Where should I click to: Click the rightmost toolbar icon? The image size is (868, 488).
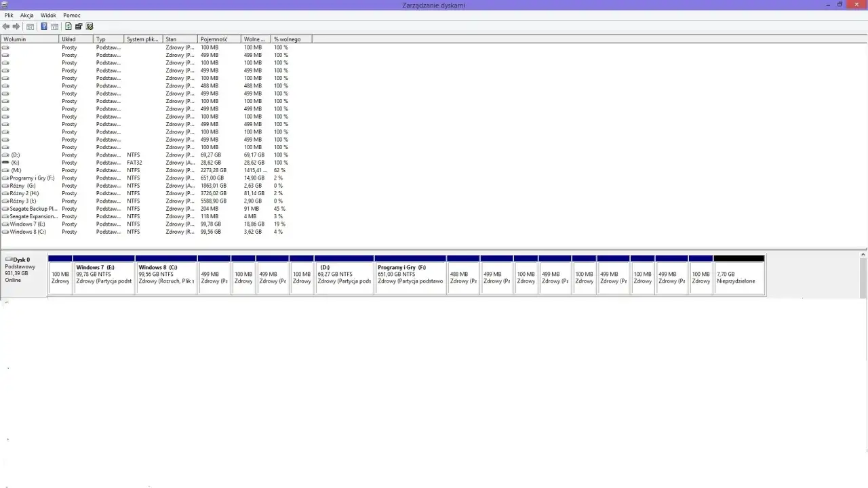(x=90, y=26)
